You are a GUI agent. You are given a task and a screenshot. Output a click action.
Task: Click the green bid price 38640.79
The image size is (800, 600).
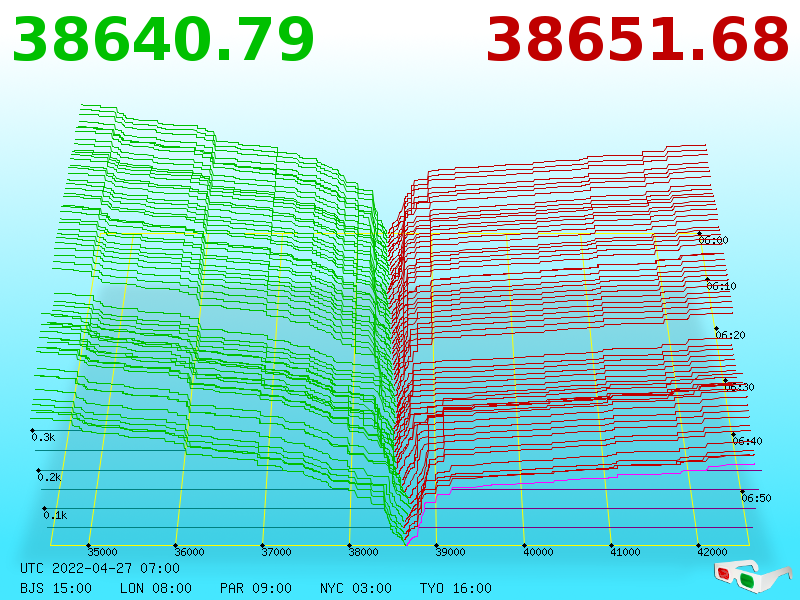coord(163,40)
